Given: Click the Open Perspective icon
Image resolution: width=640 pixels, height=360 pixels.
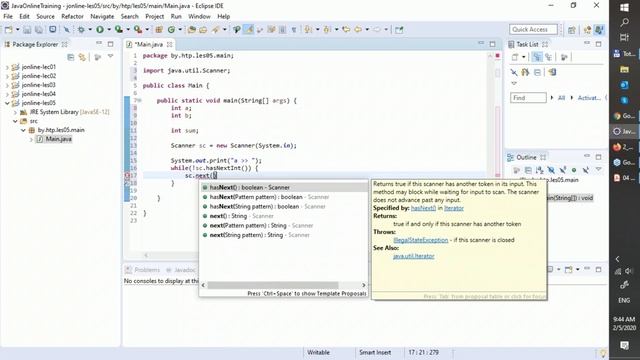Looking at the screenshot, I should (572, 30).
